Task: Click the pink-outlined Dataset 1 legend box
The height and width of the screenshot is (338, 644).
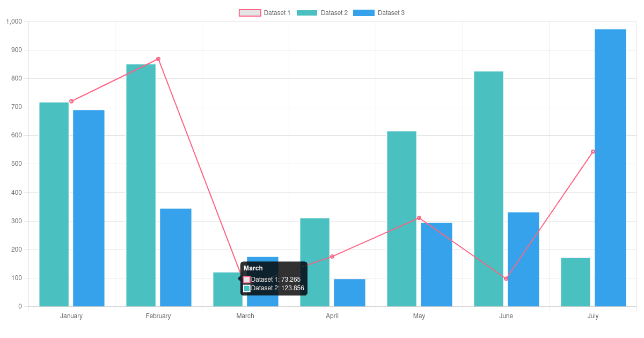Action: [x=250, y=13]
